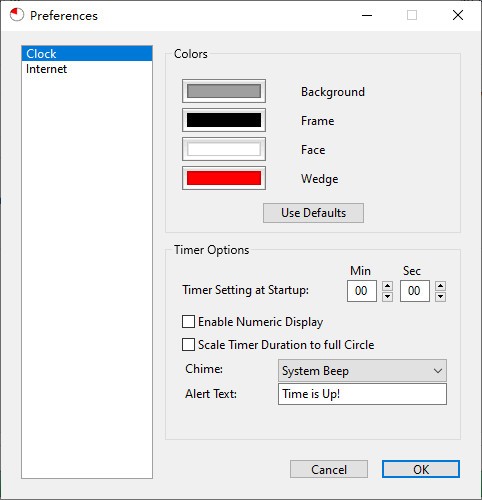Focus the Sec startup timer field
Image resolution: width=482 pixels, height=500 pixels.
[x=415, y=291]
